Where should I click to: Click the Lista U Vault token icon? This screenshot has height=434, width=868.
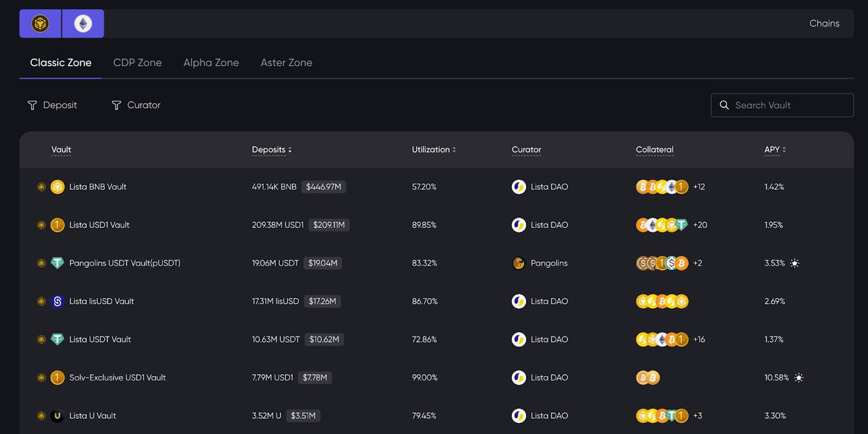coord(58,416)
